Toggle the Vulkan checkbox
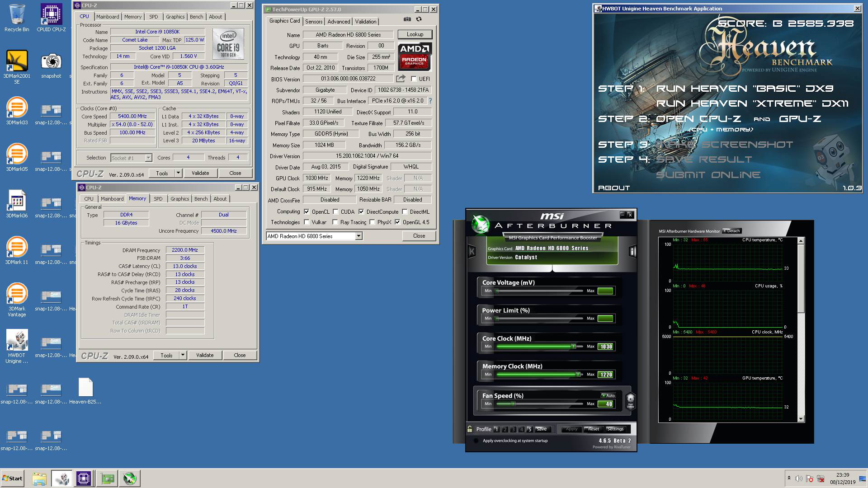The height and width of the screenshot is (488, 868). pos(307,222)
